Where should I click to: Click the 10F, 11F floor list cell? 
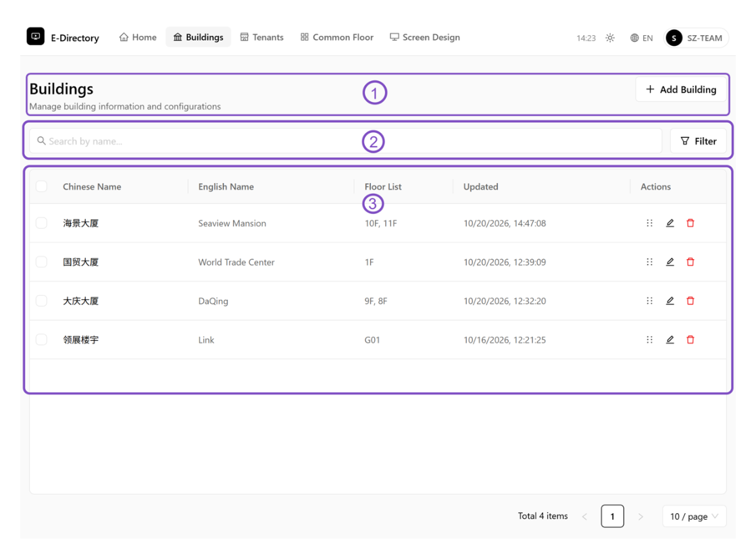click(380, 223)
